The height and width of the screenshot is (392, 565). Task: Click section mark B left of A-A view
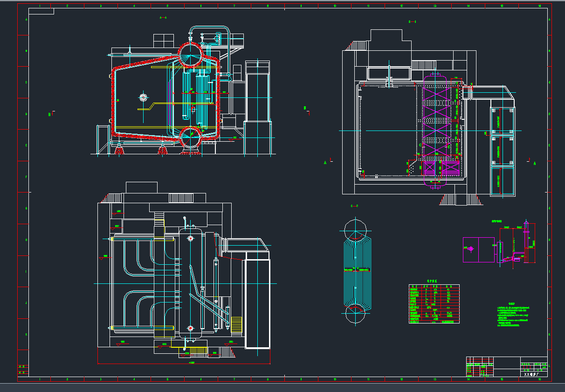coord(51,114)
